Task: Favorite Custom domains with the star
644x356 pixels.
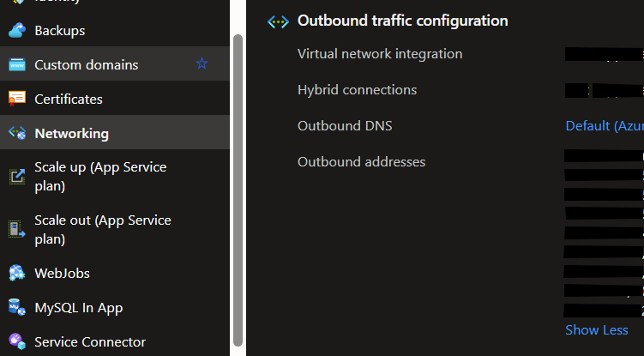Action: coord(202,64)
